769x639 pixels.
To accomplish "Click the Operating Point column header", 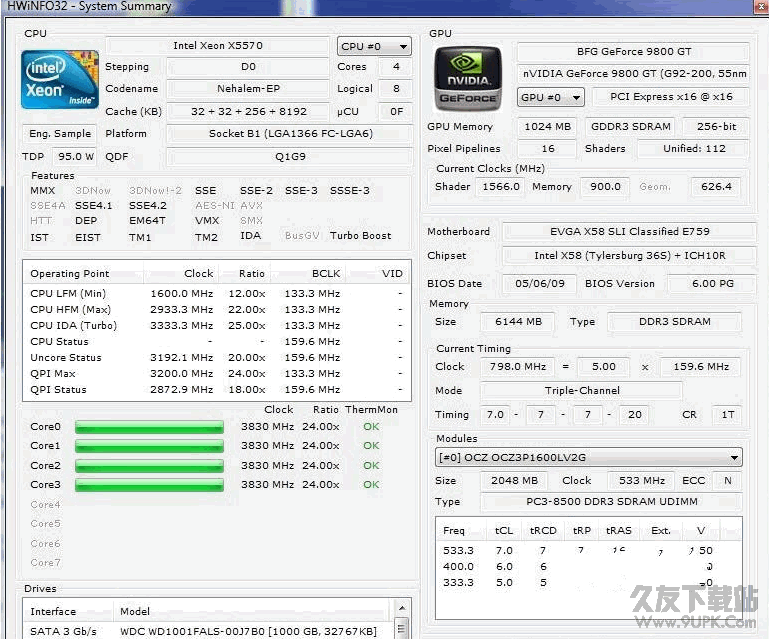I will 83,274.
